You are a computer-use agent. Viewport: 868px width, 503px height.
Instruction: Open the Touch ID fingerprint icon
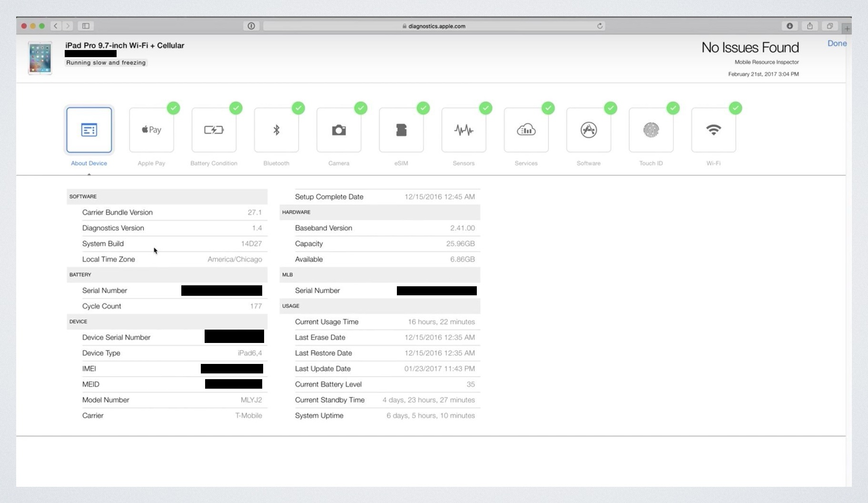651,130
